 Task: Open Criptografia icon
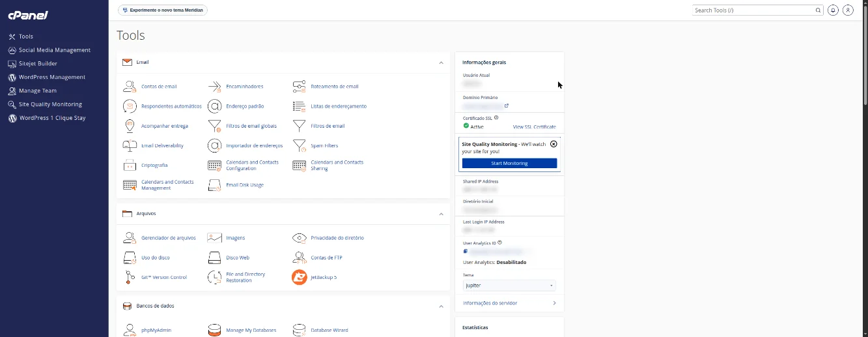(130, 165)
